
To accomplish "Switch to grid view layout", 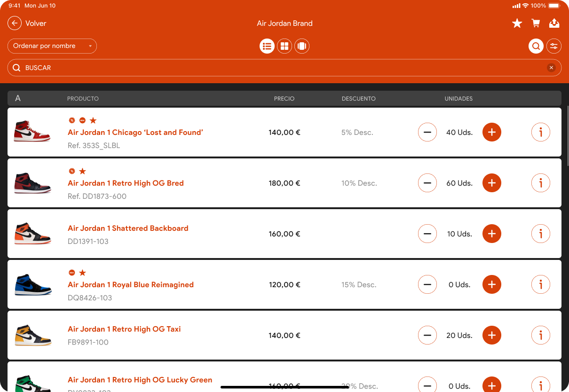I will 284,46.
